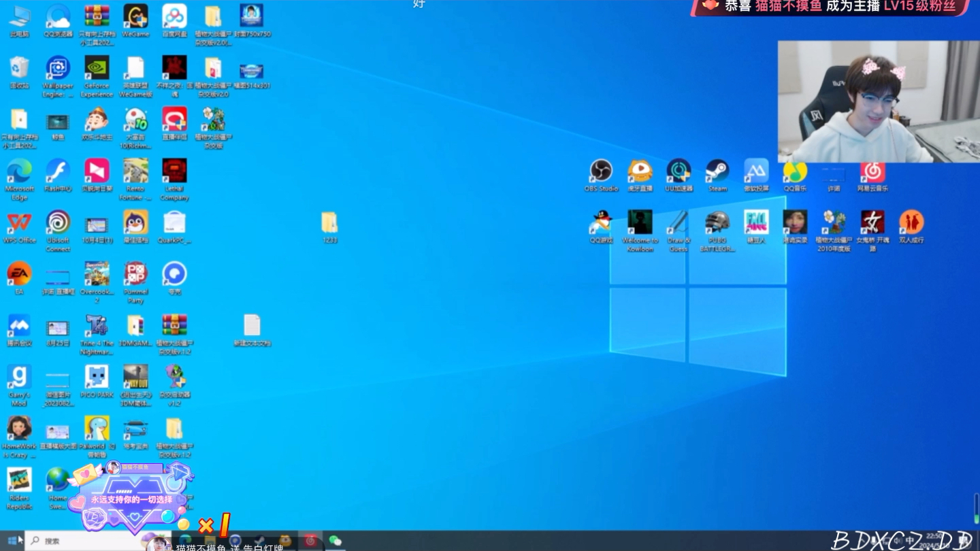Open Wallpaper Engine shortcut

tap(58, 77)
